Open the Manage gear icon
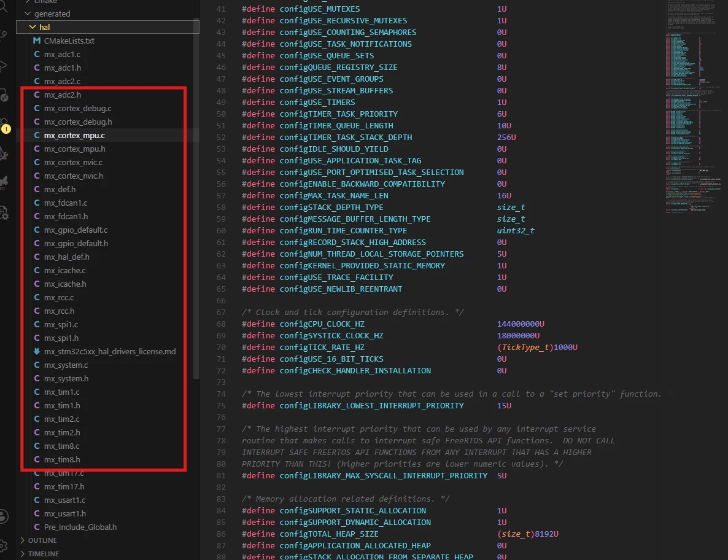Screen dimensions: 728x560 pyautogui.click(x=4, y=546)
